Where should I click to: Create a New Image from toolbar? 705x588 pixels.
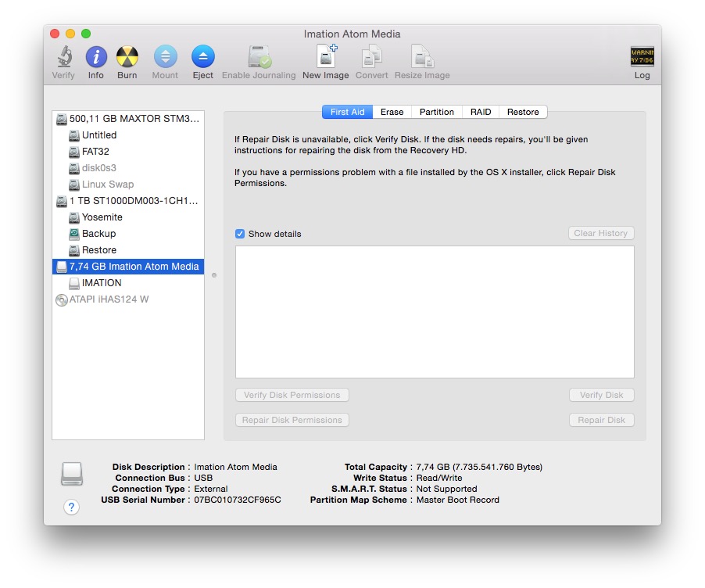tap(327, 56)
